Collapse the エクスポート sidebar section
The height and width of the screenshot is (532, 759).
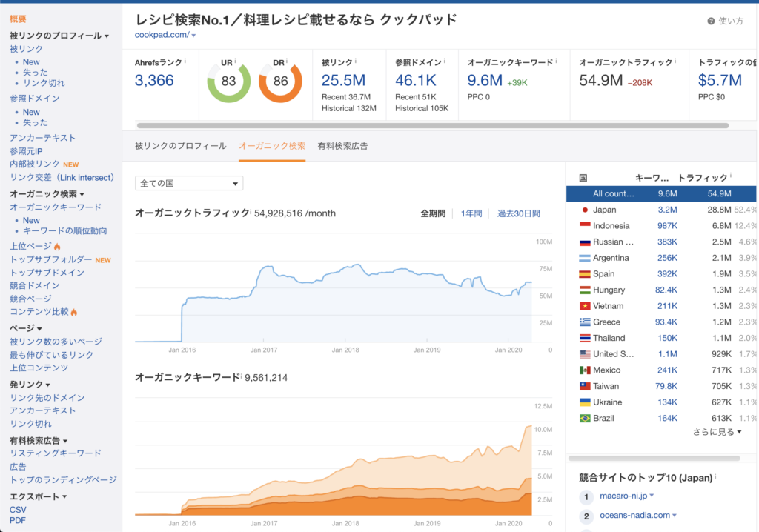(x=64, y=496)
